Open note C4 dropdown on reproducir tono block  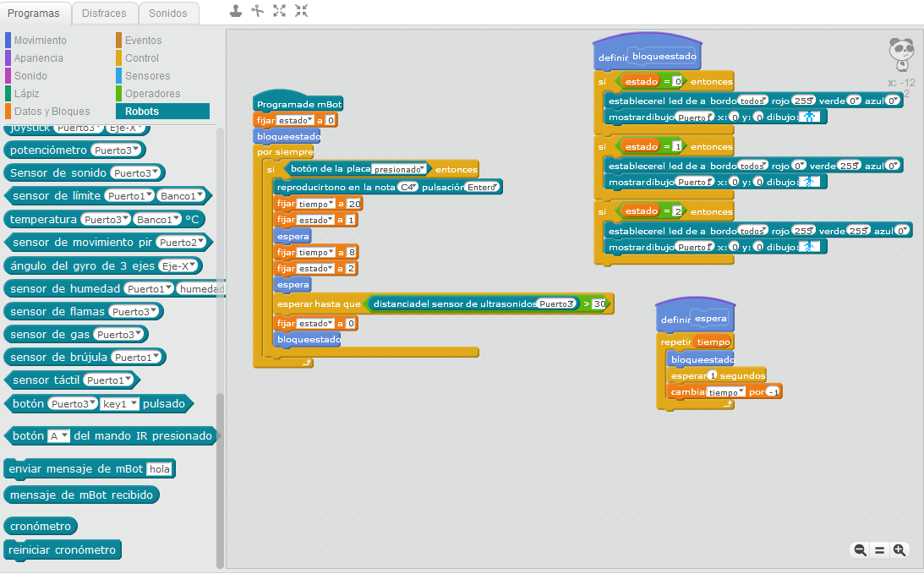click(407, 187)
